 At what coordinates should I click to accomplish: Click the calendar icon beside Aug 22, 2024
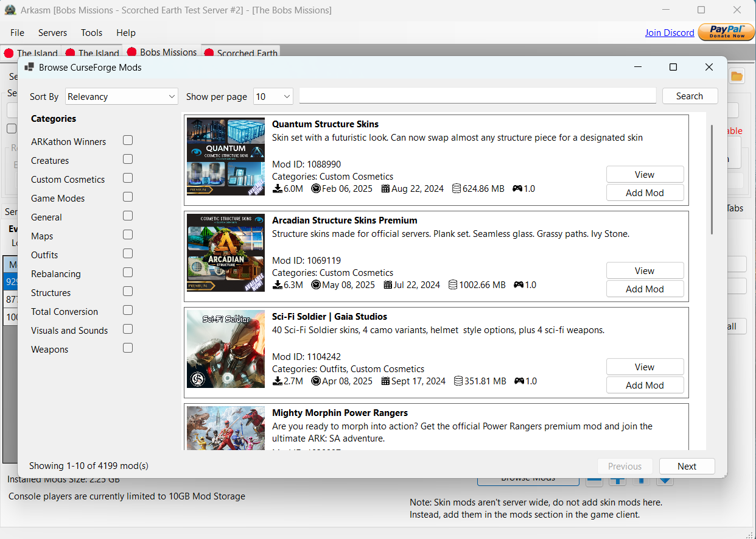click(385, 189)
